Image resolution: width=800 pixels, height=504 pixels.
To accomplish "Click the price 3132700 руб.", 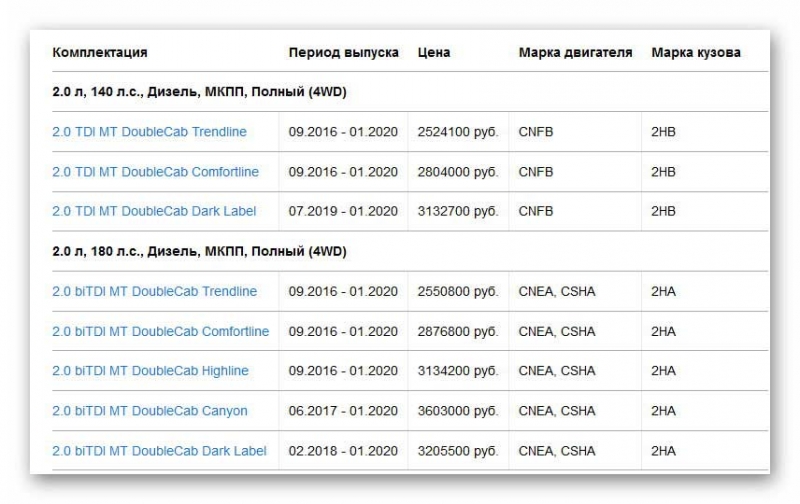I will tap(458, 211).
